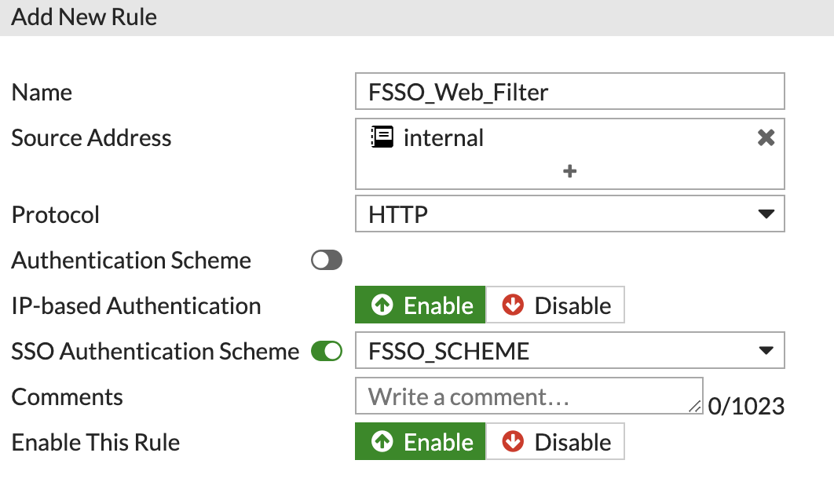The image size is (834, 504).
Task: Remove internal using the X icon
Action: coord(765,137)
